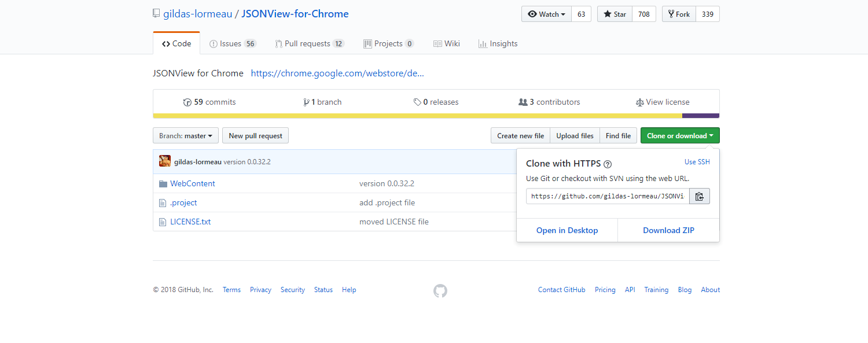Expand the Branch: master dropdown
The image size is (868, 343).
(186, 135)
